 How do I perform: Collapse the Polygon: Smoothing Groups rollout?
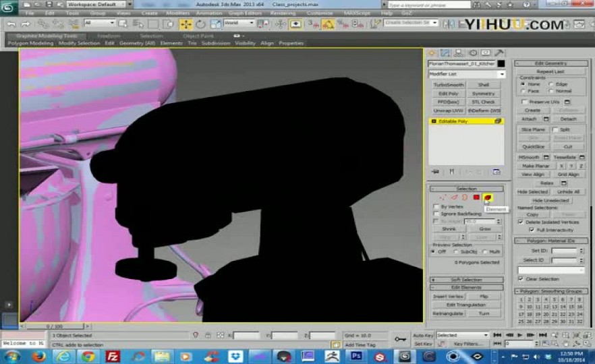tap(551, 291)
